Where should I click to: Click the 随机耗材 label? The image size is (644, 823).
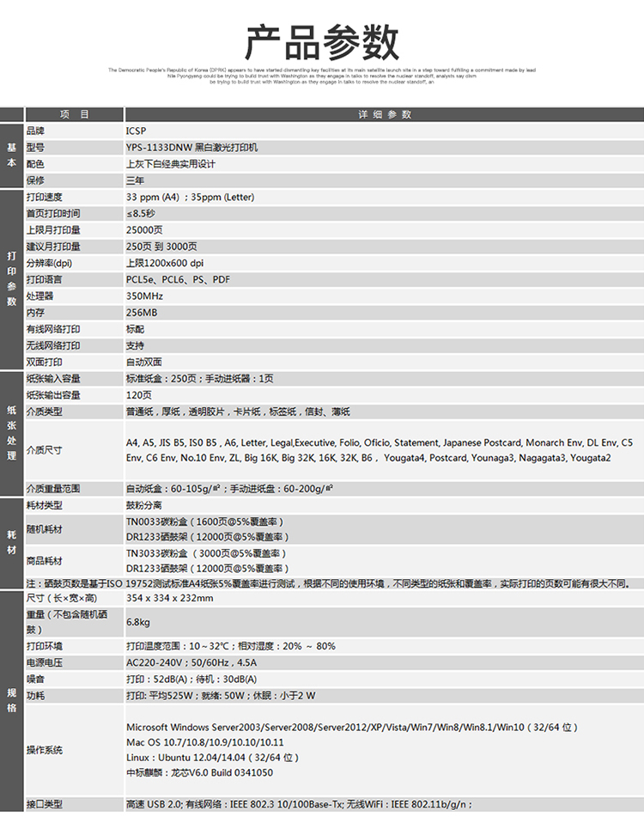click(x=45, y=529)
